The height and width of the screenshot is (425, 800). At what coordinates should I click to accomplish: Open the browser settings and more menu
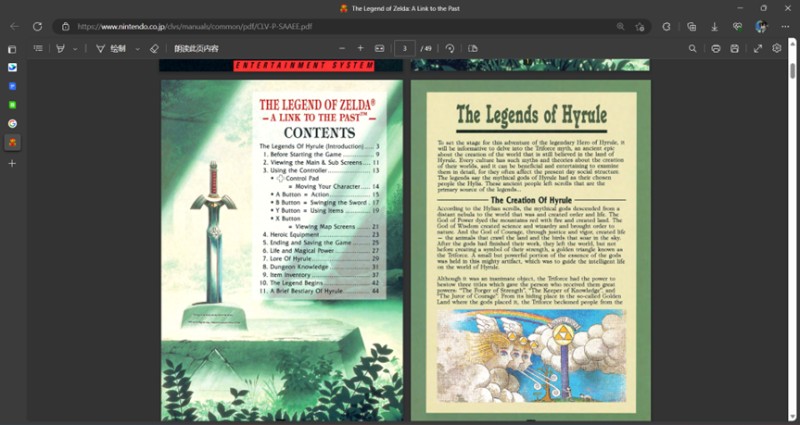(x=785, y=27)
